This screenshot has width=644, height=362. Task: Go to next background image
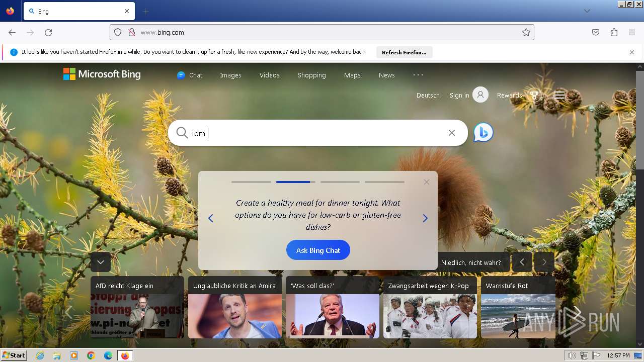[544, 262]
